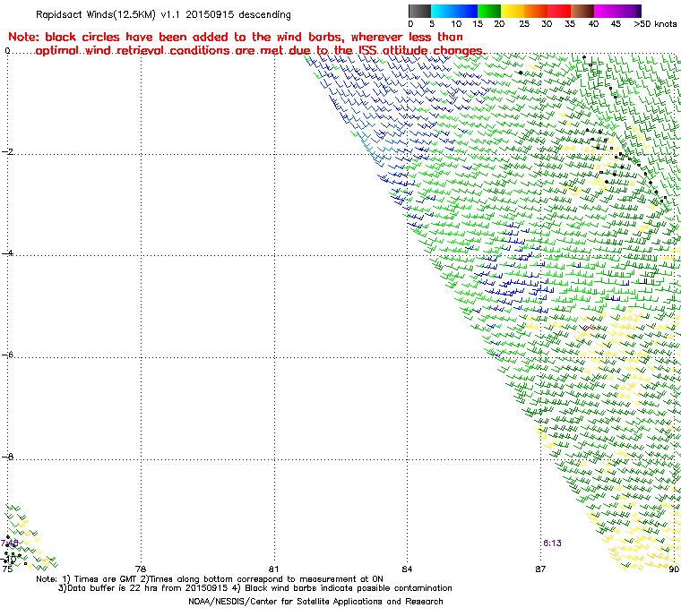
Task: Click the purple '6:13' time marker
Action: [552, 543]
